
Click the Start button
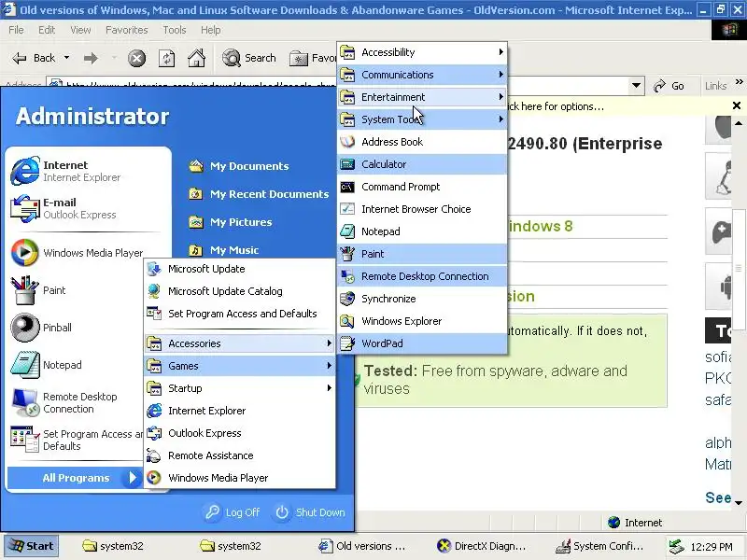32,546
